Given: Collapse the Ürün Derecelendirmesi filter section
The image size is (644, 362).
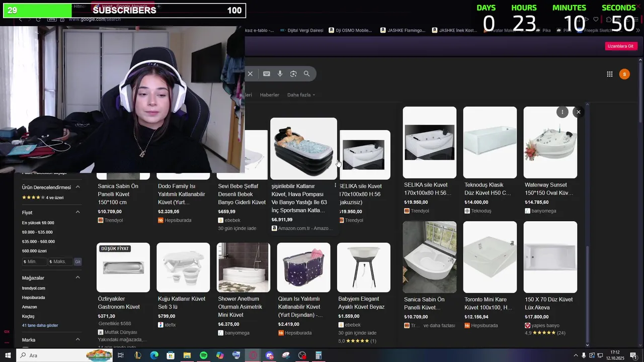Looking at the screenshot, I should [77, 187].
